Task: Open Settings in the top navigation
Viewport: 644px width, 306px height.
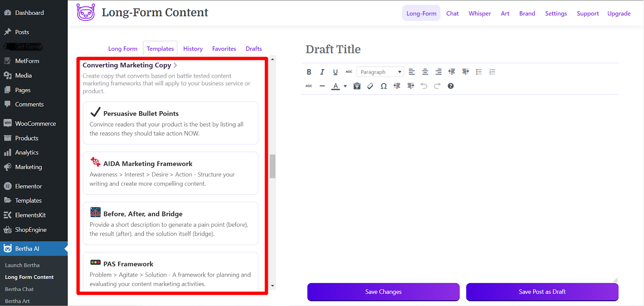Action: 556,13
